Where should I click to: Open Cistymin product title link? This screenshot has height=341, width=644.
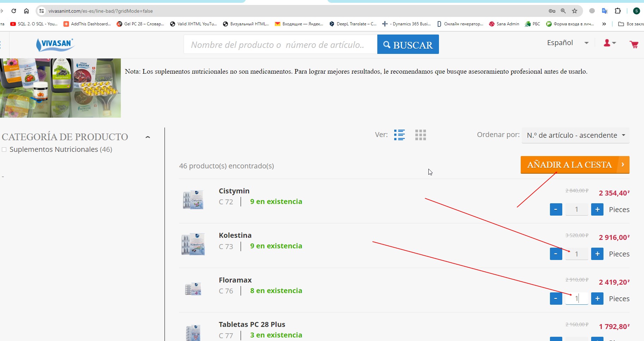coord(234,191)
